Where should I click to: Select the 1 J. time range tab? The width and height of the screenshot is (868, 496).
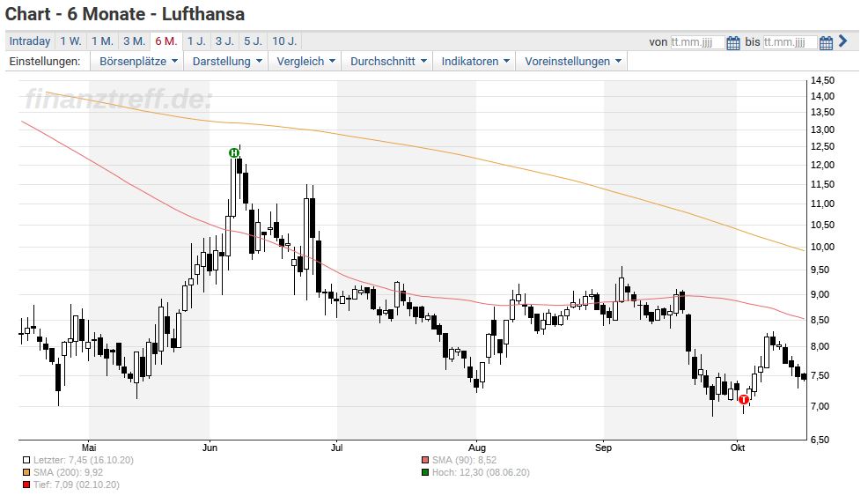coord(196,41)
